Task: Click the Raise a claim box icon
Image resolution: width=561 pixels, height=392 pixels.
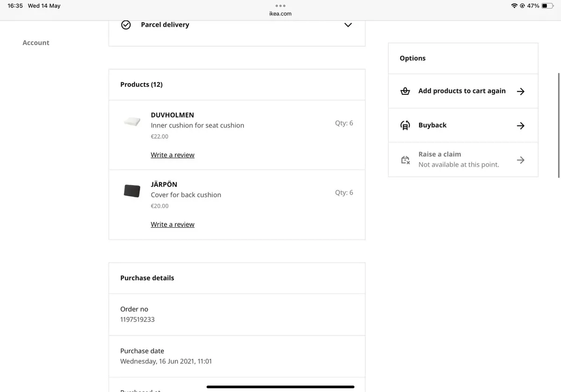Action: (405, 160)
